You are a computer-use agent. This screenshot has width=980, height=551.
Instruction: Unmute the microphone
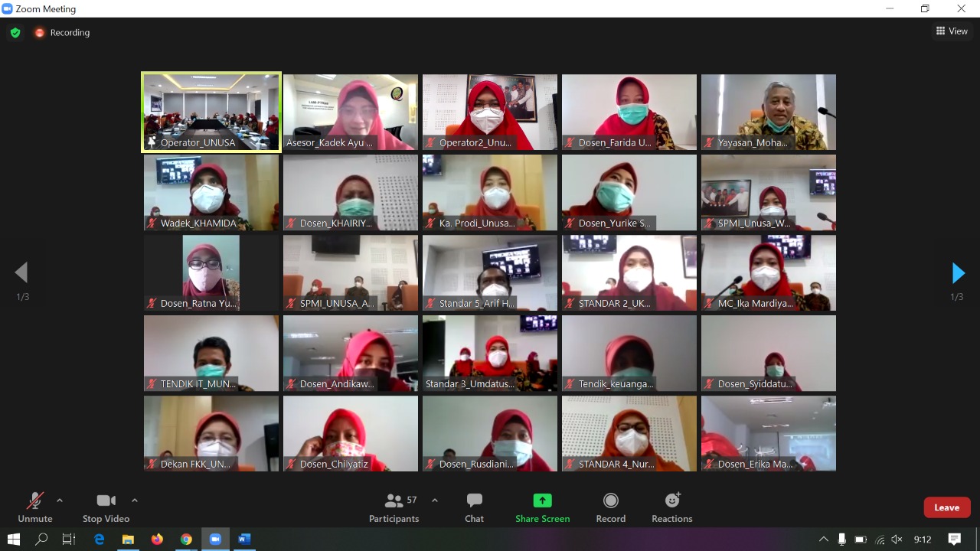pyautogui.click(x=35, y=508)
